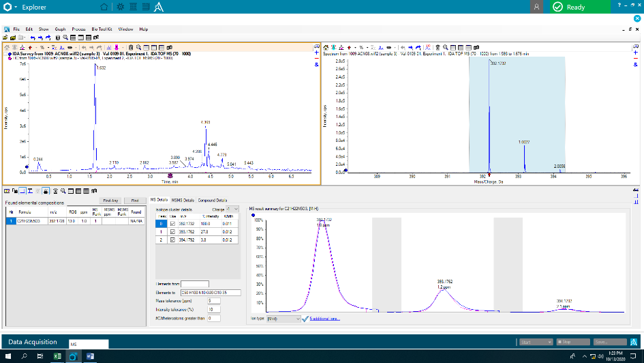Uncheck Use for isotope peak 392.1732

click(x=172, y=224)
